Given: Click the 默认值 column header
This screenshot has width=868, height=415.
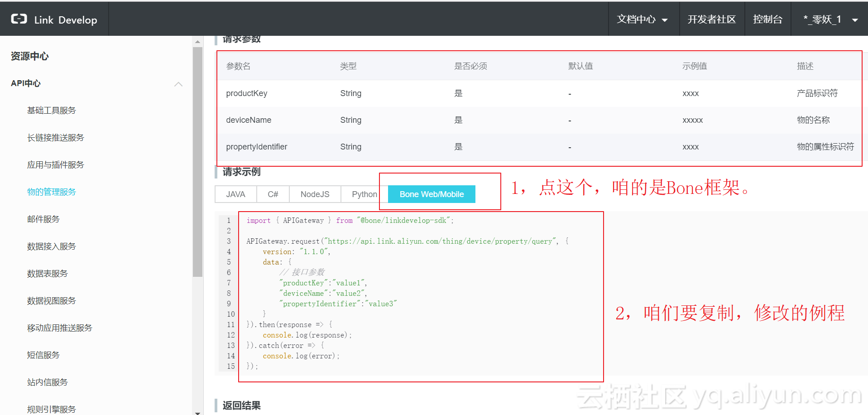Looking at the screenshot, I should click(x=580, y=66).
